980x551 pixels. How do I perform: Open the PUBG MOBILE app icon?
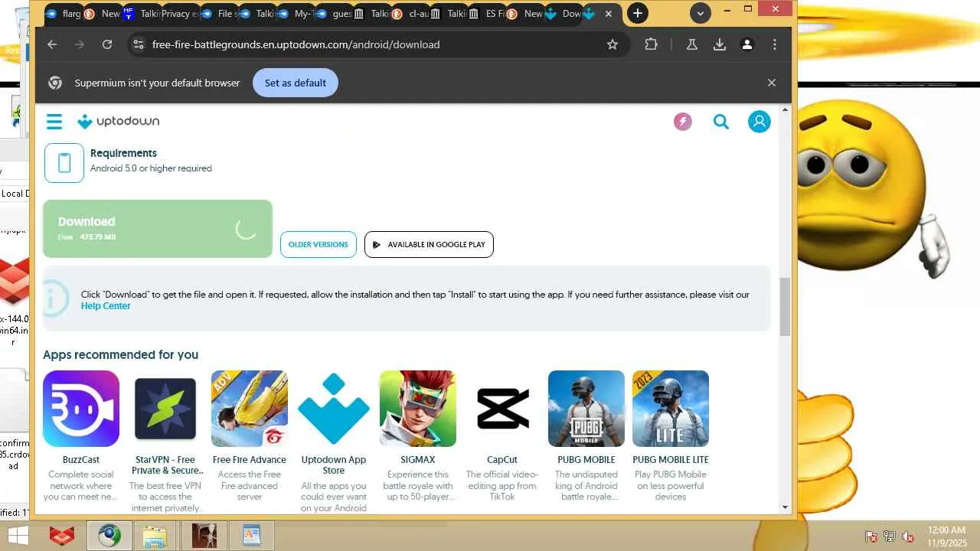pos(586,409)
